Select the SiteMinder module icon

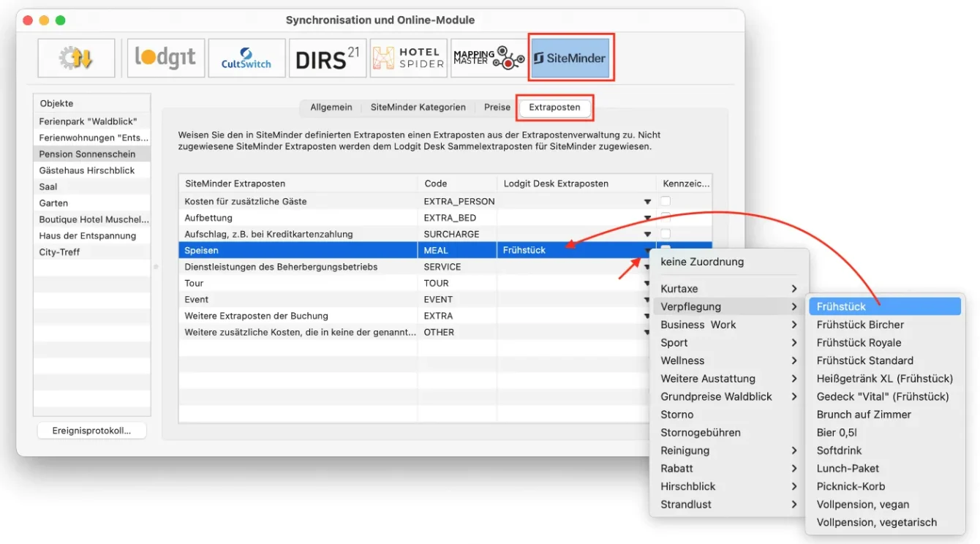pyautogui.click(x=570, y=58)
